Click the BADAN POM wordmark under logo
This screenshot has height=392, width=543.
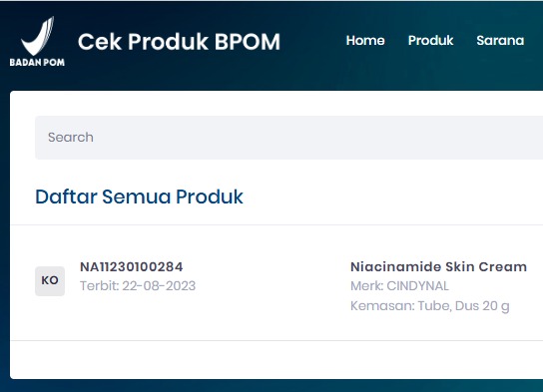[37, 62]
